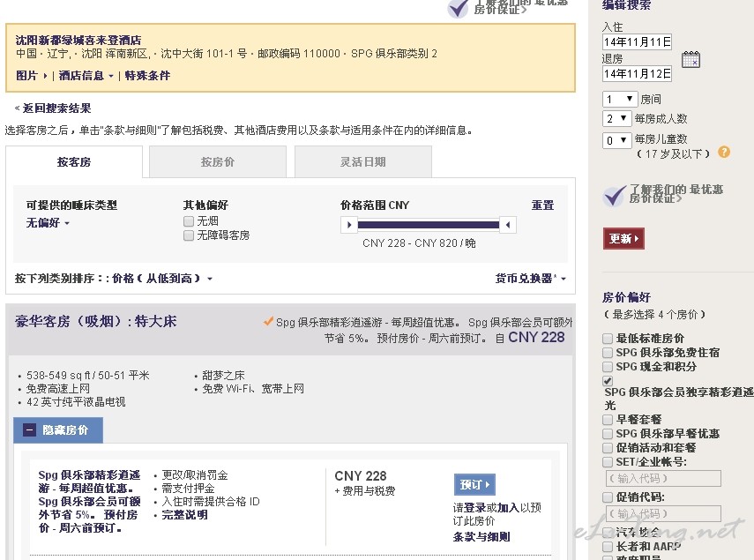The image size is (754, 560).
Task: Click the best rate guarantee checkmark in sidebar
Action: [614, 195]
